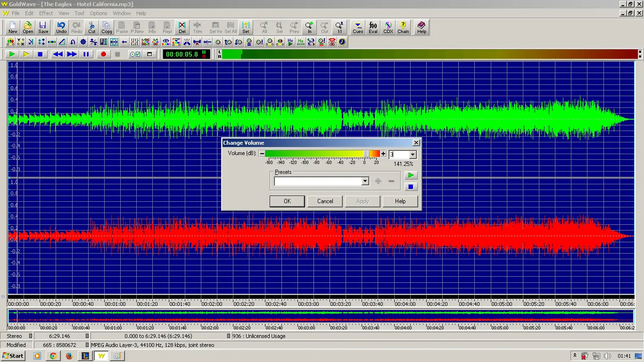Image resolution: width=644 pixels, height=362 pixels.
Task: Open the Eval expression evaluator
Action: pos(372,27)
